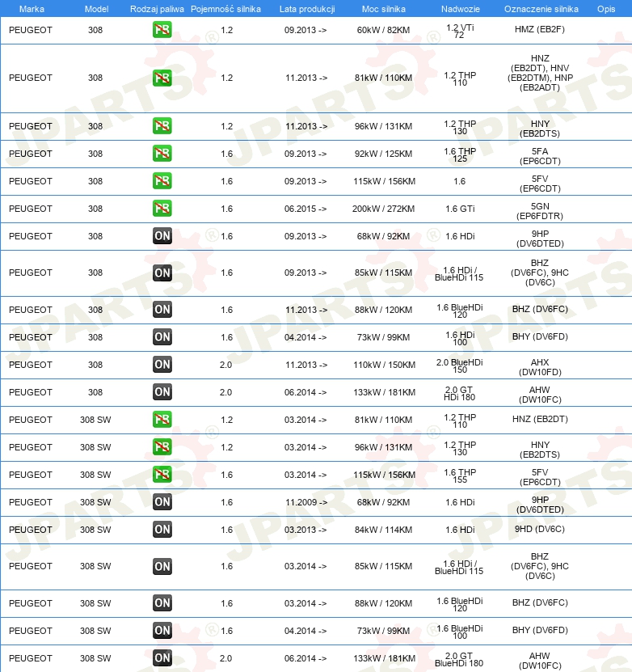Click the ON diesel icon for the 308 SW 73kW / 99KM row
Viewport: 632px width, 672px height.
(162, 631)
